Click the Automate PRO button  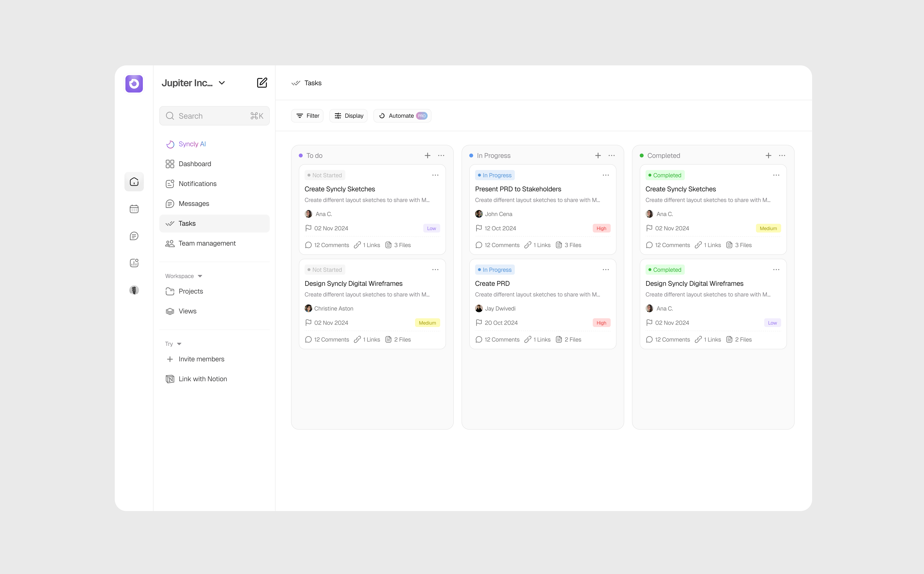pos(402,116)
